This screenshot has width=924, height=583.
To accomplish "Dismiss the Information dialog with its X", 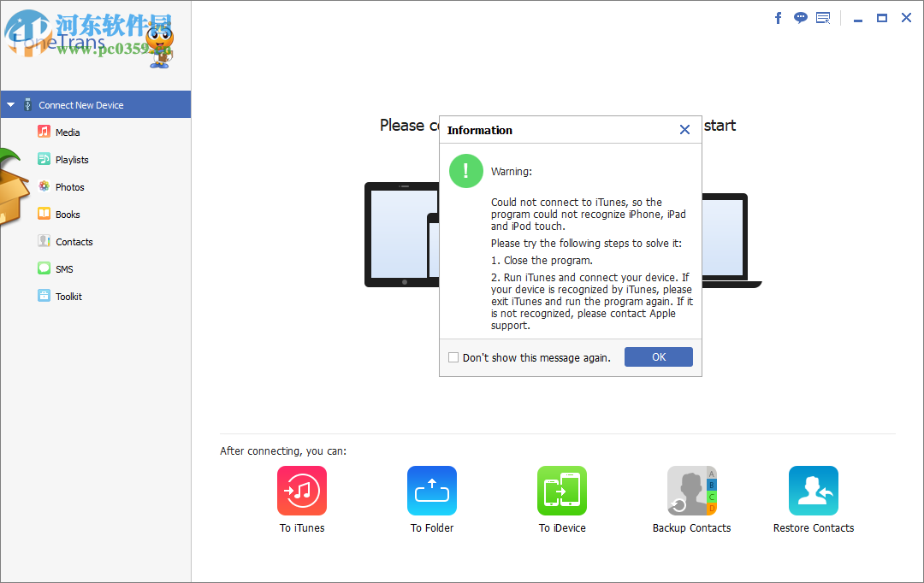I will point(684,129).
